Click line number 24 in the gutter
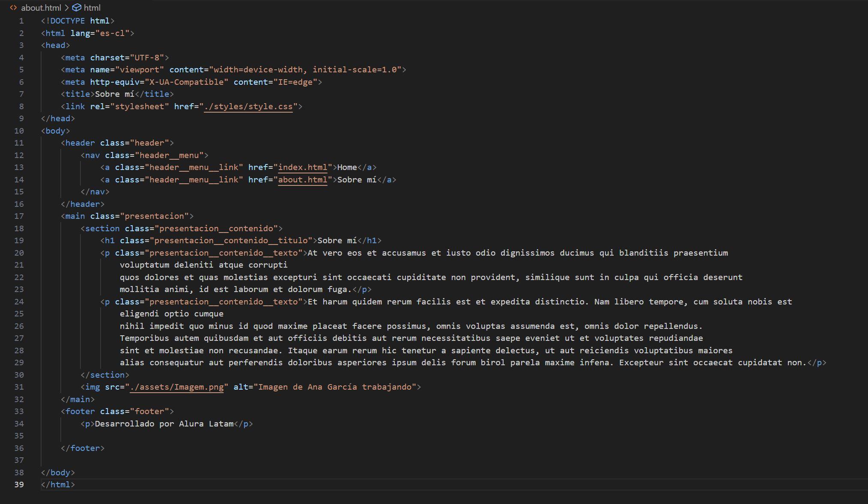Image resolution: width=868 pixels, height=504 pixels. point(19,302)
